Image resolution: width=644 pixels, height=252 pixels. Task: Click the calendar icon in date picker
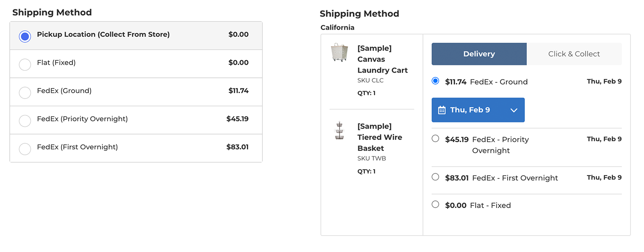point(442,110)
